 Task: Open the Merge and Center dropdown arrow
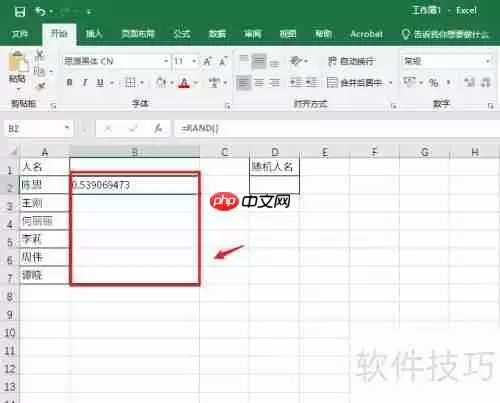tap(390, 83)
